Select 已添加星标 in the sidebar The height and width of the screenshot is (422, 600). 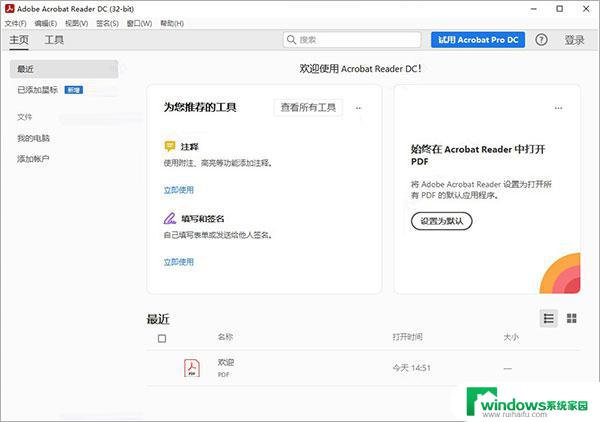(38, 90)
